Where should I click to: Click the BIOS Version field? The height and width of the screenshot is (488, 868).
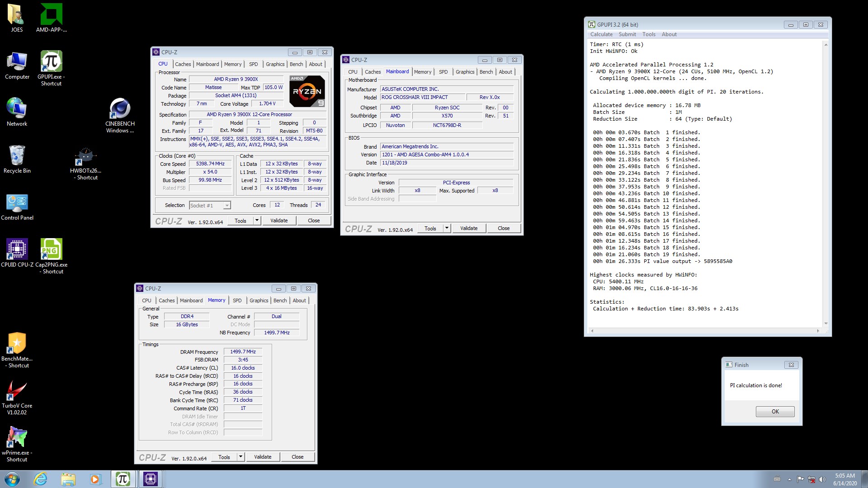point(447,155)
